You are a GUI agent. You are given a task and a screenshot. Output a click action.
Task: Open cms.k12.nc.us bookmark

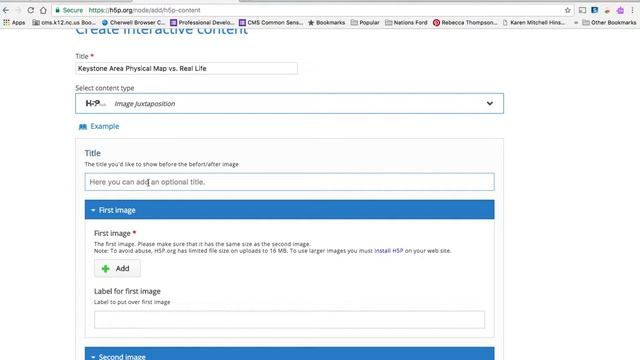pyautogui.click(x=64, y=22)
